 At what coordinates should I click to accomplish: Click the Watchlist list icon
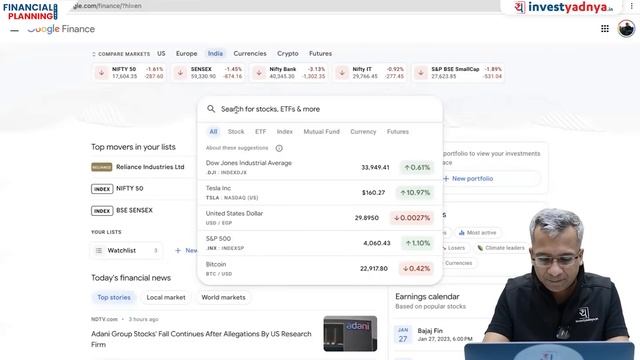pyautogui.click(x=99, y=251)
